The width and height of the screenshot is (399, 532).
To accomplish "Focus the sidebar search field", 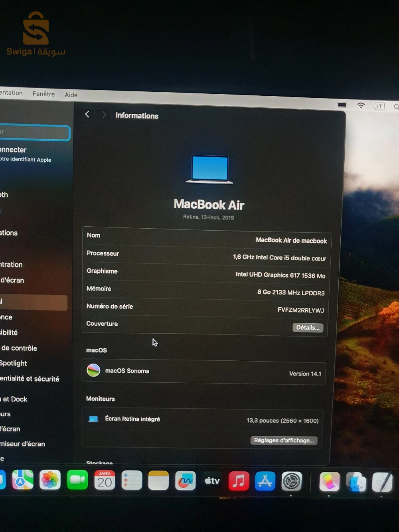I will [35, 133].
